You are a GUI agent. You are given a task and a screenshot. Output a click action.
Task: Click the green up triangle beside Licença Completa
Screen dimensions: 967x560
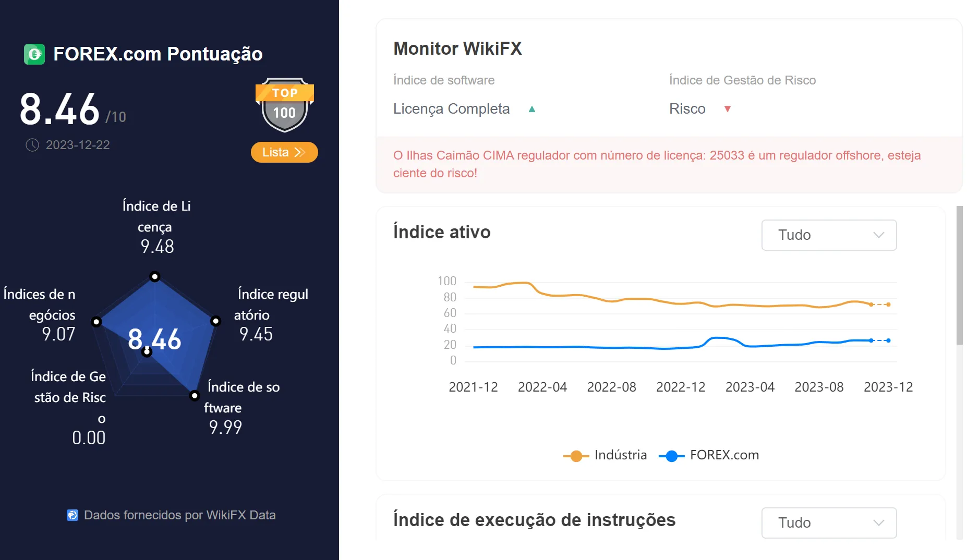pos(532,109)
